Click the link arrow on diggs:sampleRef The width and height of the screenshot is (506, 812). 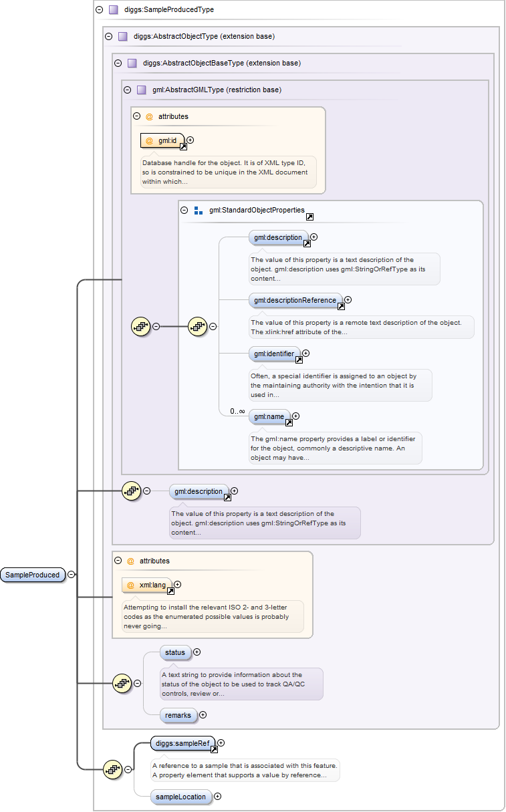click(214, 749)
